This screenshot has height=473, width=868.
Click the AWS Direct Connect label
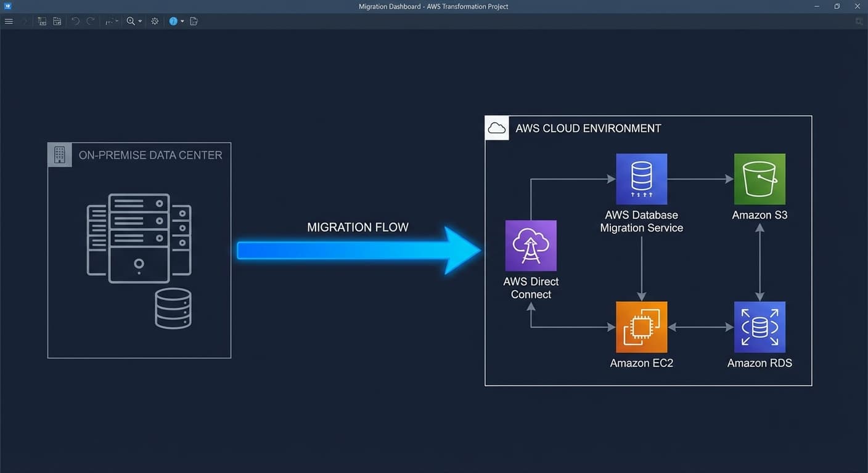click(x=531, y=288)
